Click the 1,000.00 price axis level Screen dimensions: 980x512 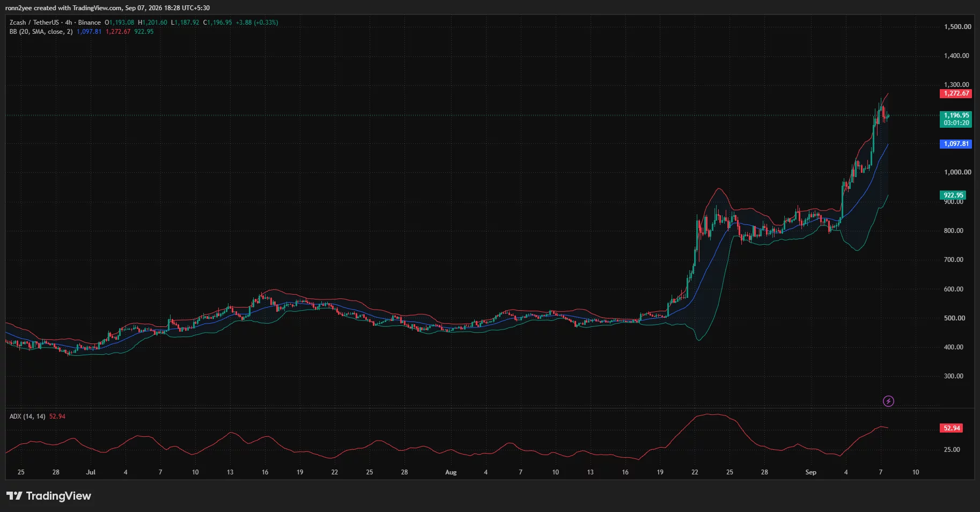[x=957, y=172]
